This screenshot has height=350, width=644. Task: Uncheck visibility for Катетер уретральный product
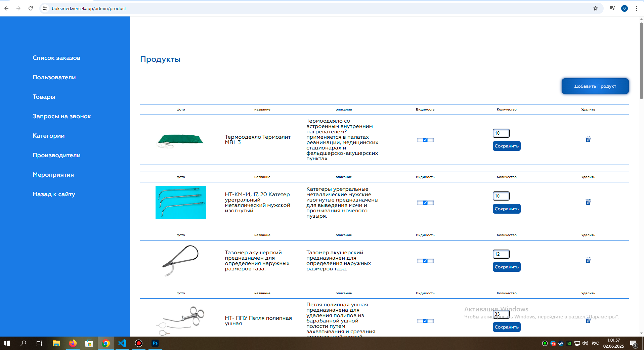click(x=425, y=203)
